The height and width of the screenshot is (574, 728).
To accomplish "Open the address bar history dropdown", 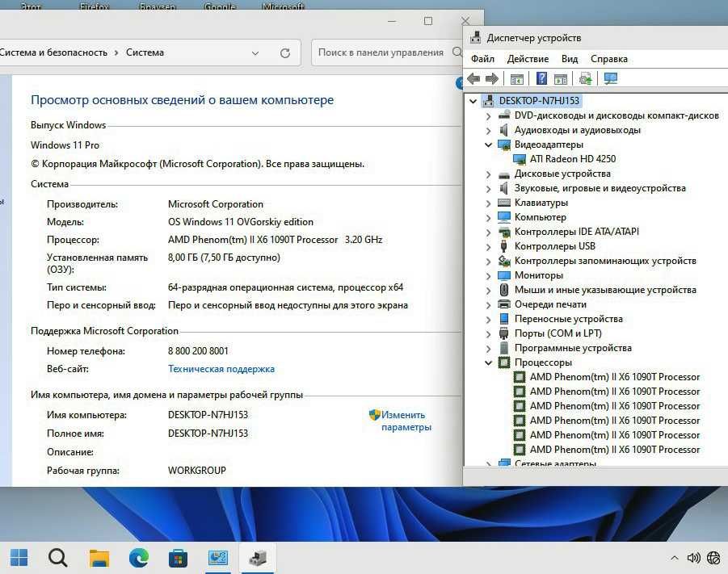I will click(255, 53).
